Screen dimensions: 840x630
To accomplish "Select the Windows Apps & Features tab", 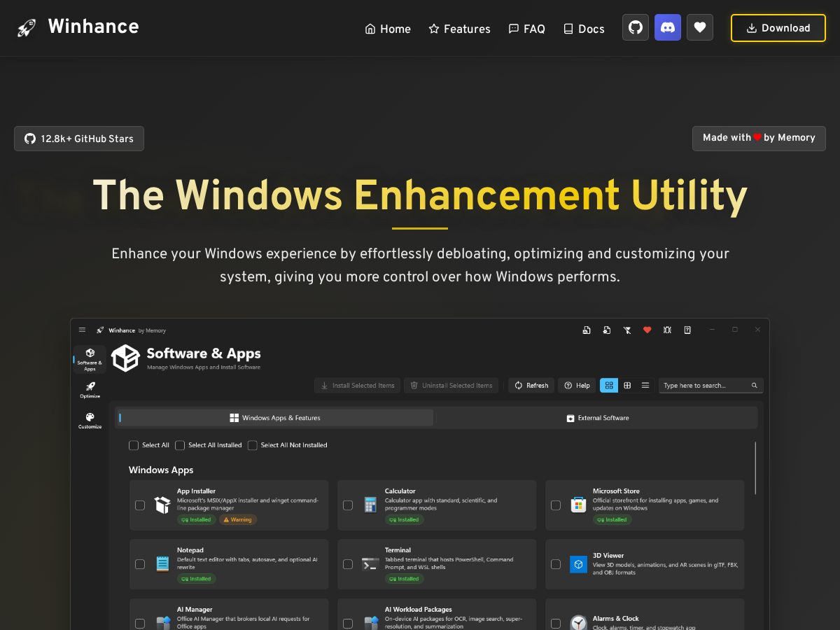I will coord(275,418).
